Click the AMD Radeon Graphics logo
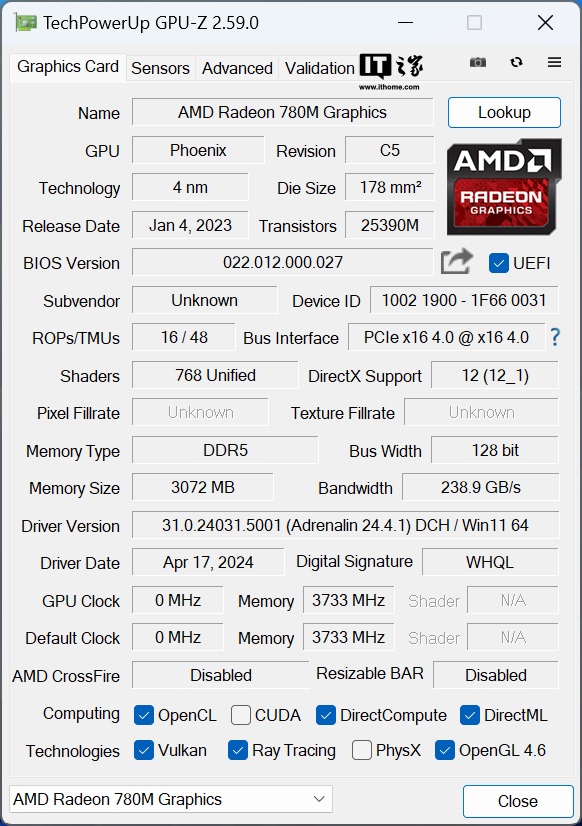Screen dimensions: 582x826 click(x=504, y=187)
